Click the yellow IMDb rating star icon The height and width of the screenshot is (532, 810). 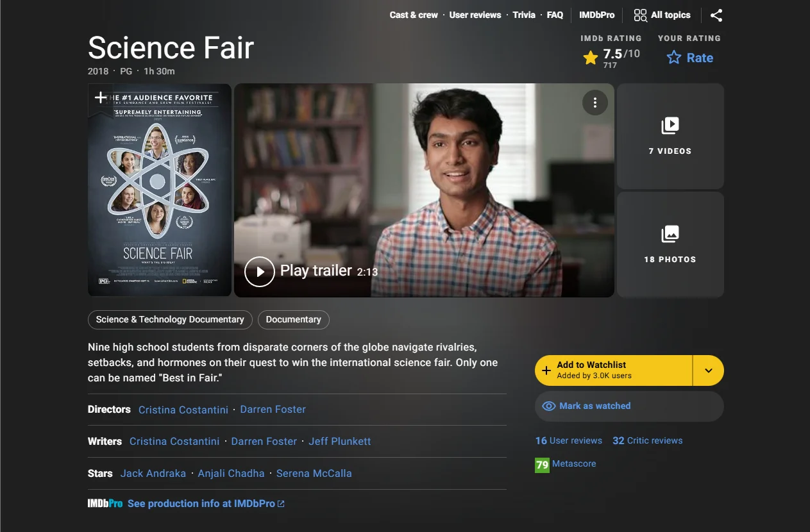(x=590, y=58)
